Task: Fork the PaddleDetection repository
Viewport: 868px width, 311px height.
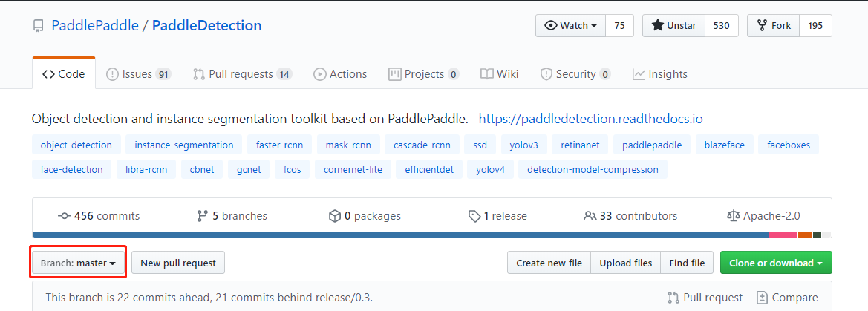Action: point(774,25)
